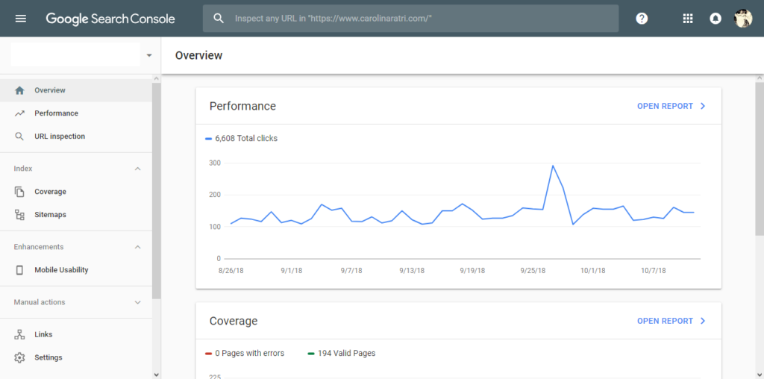This screenshot has width=764, height=379.
Task: Click the Manual actions header text
Action: click(x=39, y=303)
